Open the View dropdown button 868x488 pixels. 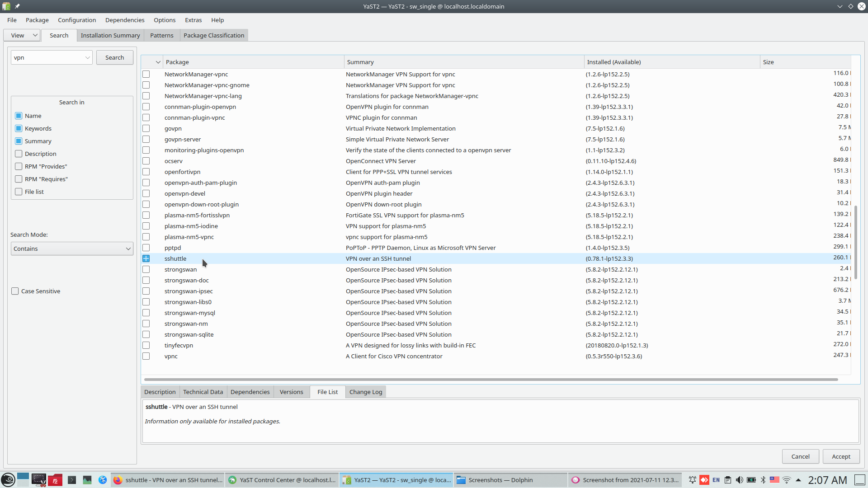pos(22,35)
